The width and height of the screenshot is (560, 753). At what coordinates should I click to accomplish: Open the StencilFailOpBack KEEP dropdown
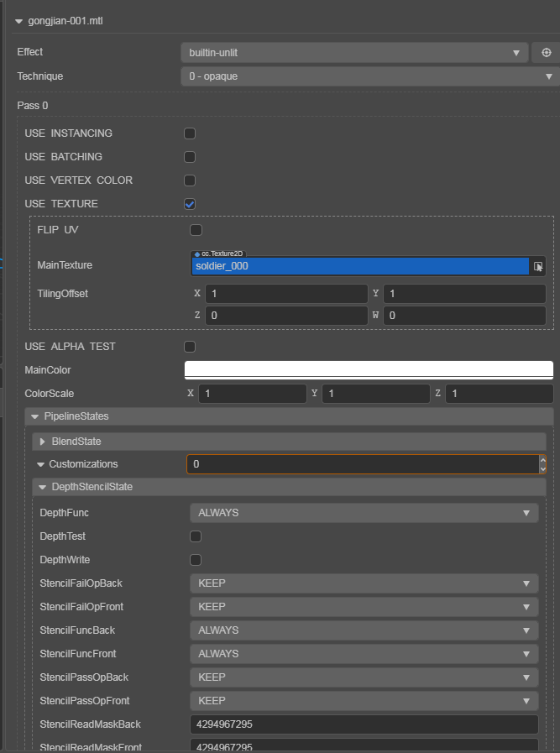point(364,583)
